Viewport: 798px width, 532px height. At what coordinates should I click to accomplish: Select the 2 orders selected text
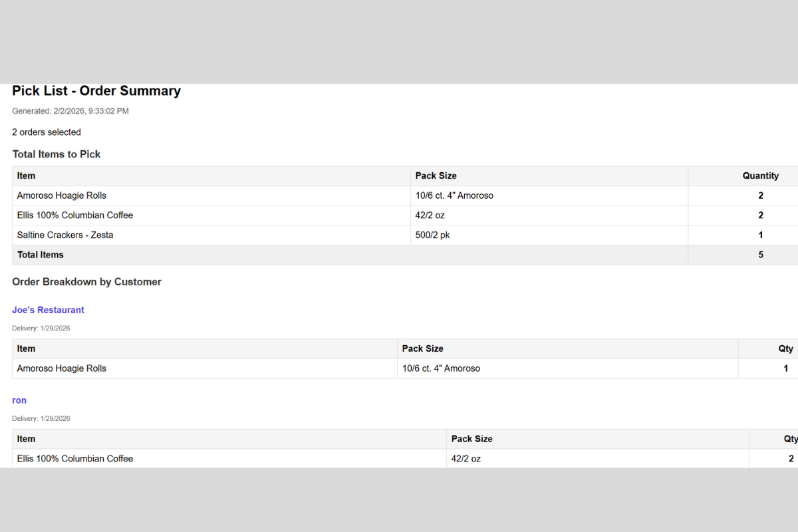pyautogui.click(x=46, y=132)
